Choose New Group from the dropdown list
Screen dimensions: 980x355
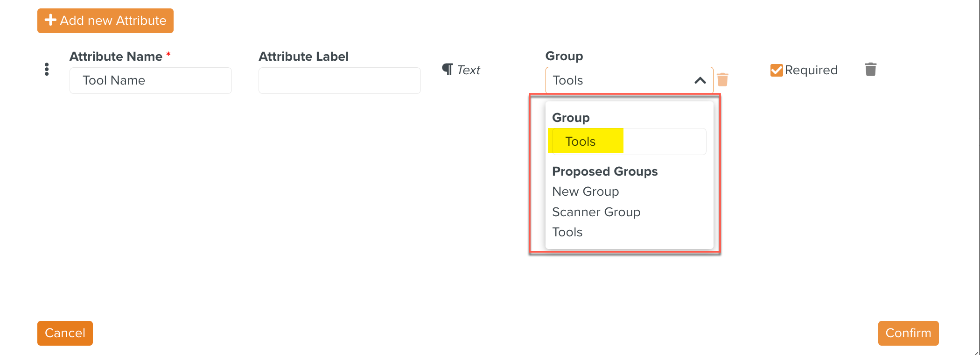coord(585,191)
